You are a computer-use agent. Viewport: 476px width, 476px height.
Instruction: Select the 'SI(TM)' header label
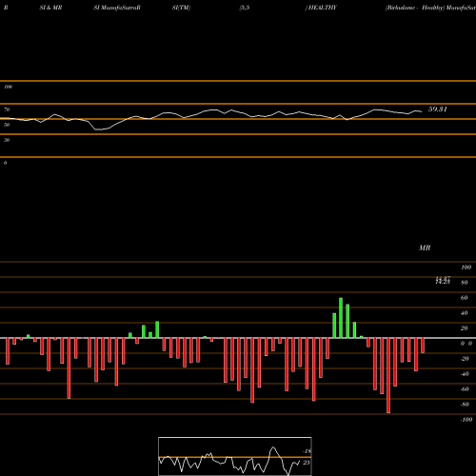coord(181,8)
